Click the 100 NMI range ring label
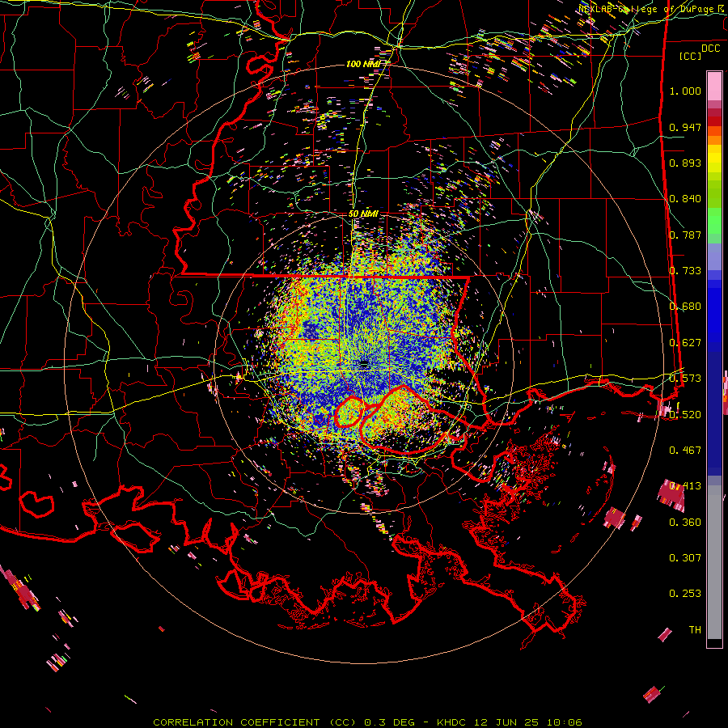Viewport: 728px width, 728px height. (363, 64)
